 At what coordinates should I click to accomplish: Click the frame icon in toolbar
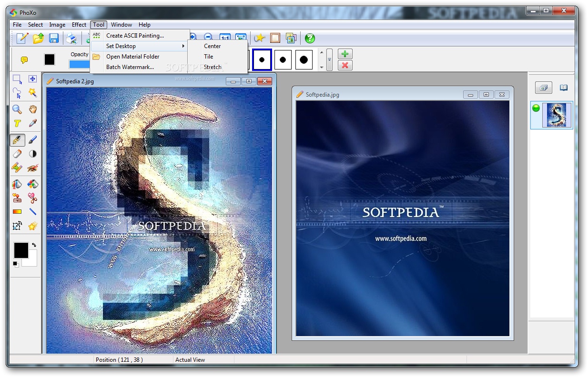275,38
